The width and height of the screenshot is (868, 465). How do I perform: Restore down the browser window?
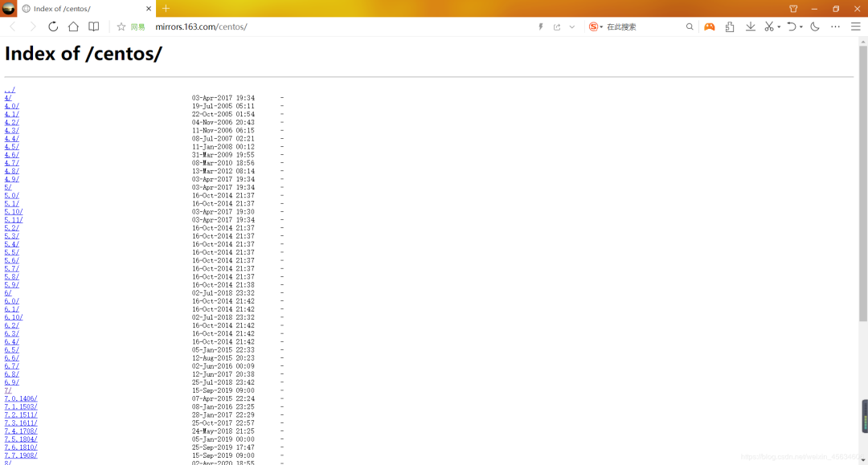[x=836, y=9]
